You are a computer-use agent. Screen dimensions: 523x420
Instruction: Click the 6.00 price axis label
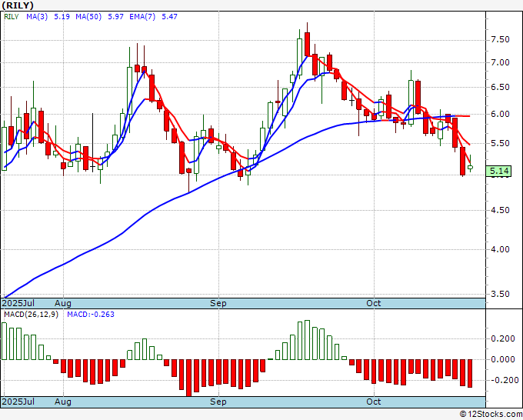pos(500,114)
